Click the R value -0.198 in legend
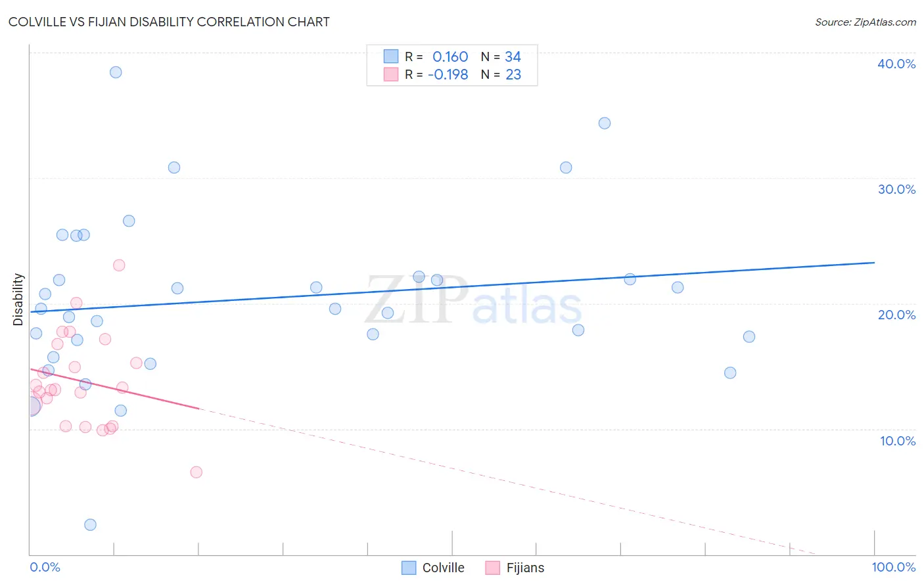Viewport: 924px width, 586px height. pyautogui.click(x=448, y=74)
